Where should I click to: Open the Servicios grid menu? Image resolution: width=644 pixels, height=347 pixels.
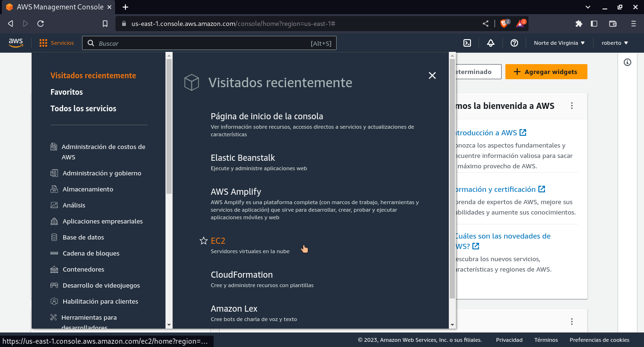[x=57, y=43]
